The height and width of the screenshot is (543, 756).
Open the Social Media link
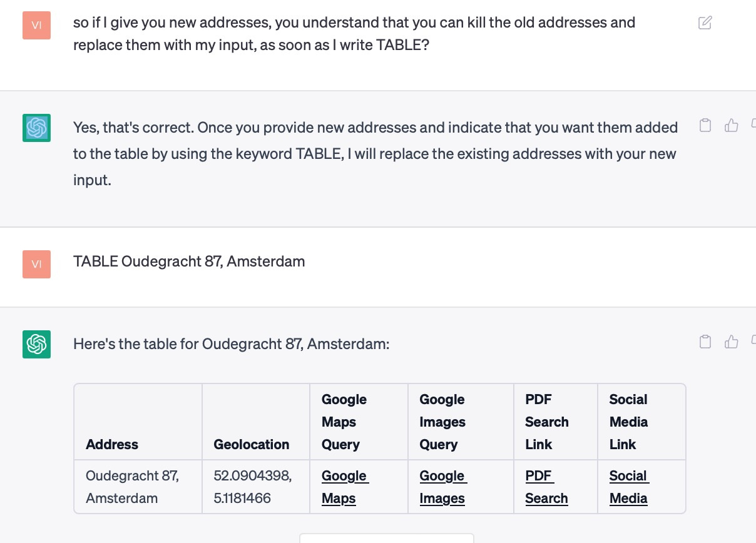(628, 487)
